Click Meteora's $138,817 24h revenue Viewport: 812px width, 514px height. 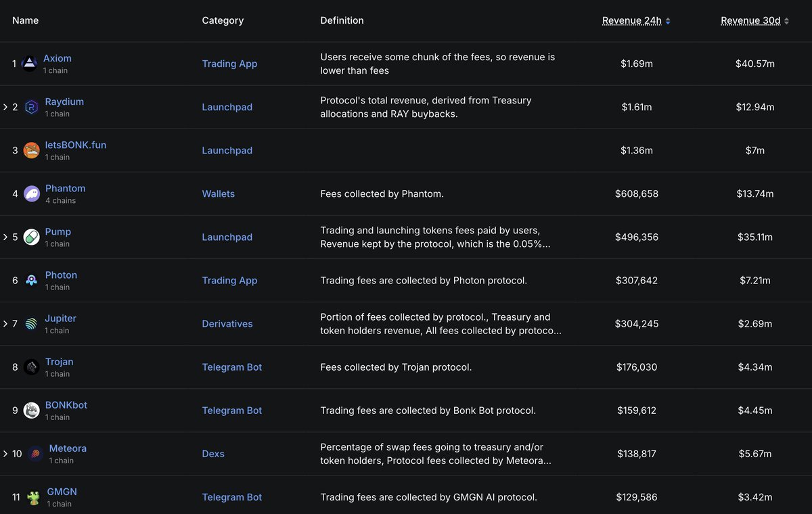tap(637, 453)
